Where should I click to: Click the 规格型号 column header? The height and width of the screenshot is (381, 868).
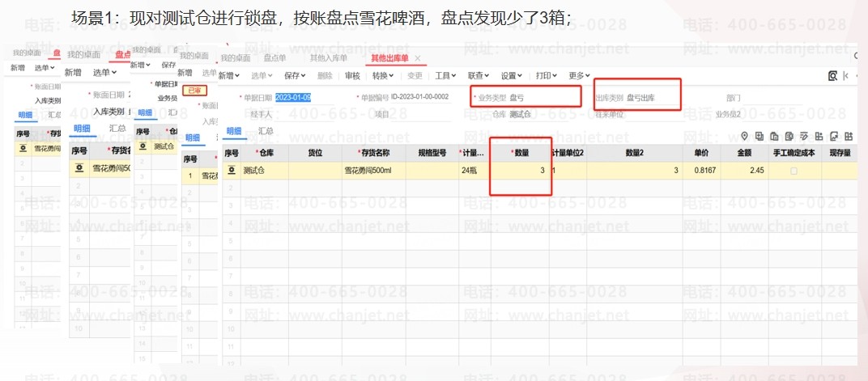pyautogui.click(x=432, y=153)
